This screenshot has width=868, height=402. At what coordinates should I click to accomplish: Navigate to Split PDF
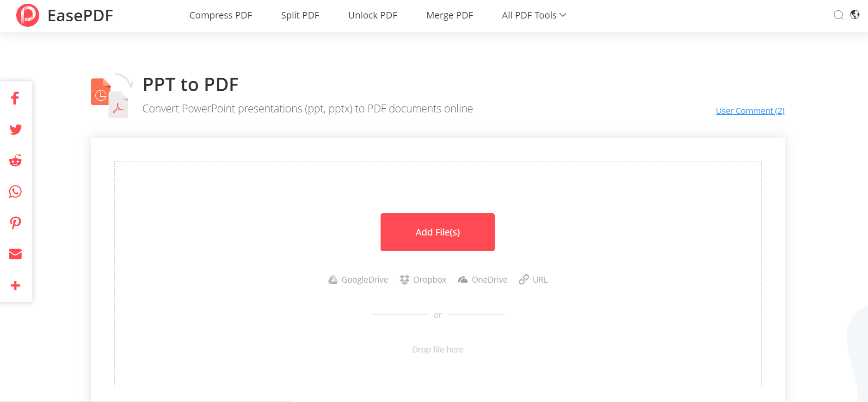[300, 15]
